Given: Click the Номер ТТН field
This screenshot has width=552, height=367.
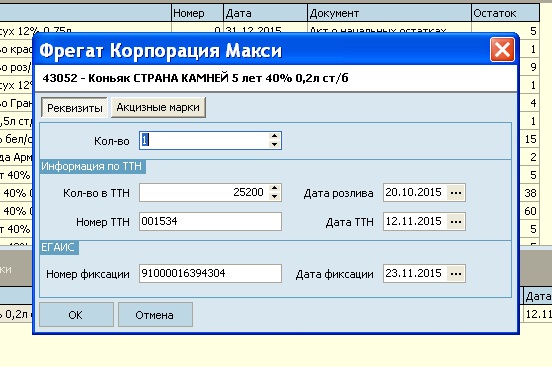Looking at the screenshot, I should click(x=210, y=222).
